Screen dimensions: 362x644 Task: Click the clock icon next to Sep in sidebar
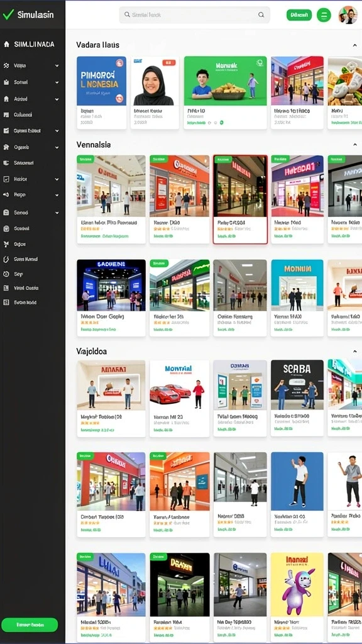click(6, 274)
